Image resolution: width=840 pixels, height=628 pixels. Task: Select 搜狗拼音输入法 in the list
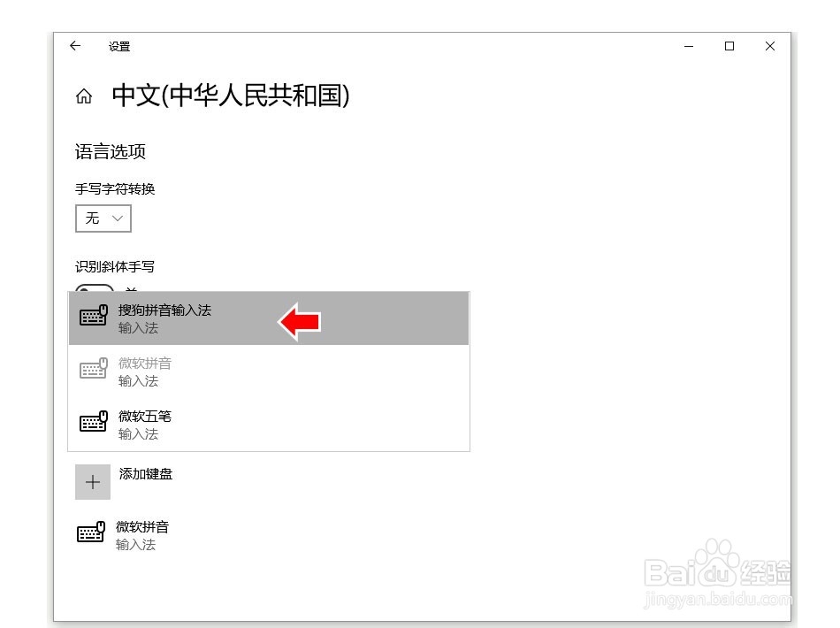(269, 318)
